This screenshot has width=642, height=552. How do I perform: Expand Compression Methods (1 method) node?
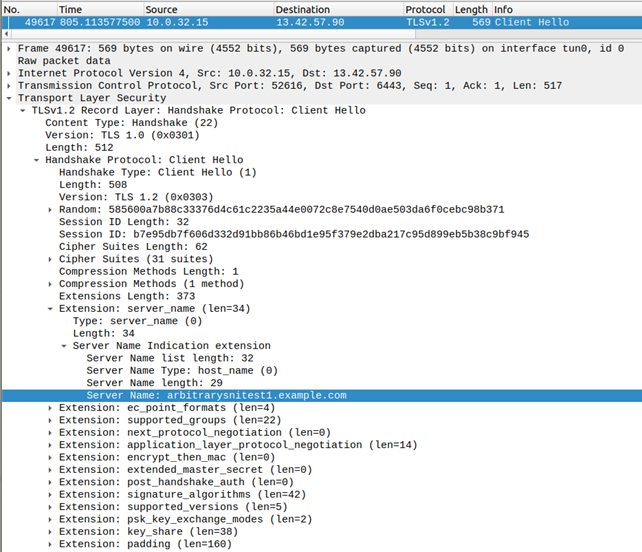[x=51, y=284]
